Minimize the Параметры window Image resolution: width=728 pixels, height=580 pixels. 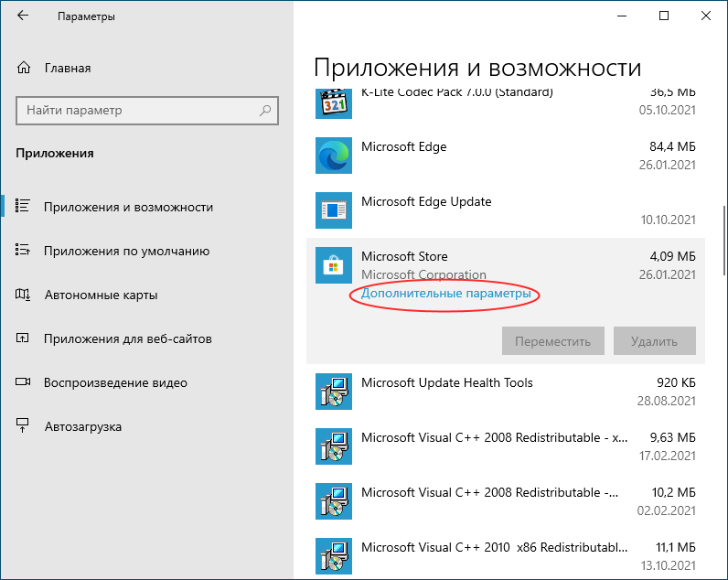(x=622, y=16)
